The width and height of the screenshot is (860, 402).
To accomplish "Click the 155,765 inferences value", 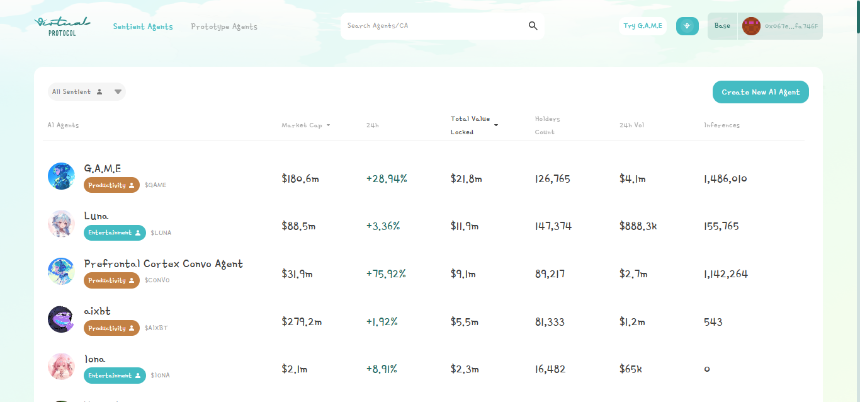I will pyautogui.click(x=721, y=226).
